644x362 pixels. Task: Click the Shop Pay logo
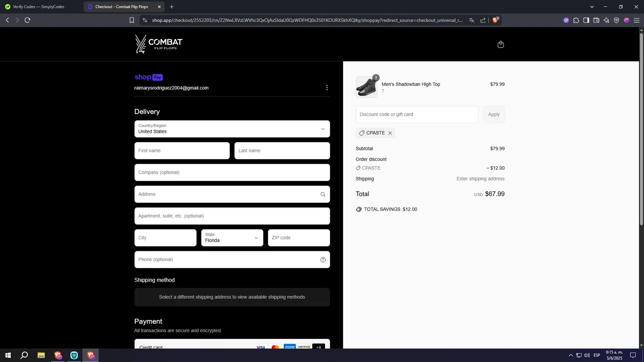coord(149,77)
